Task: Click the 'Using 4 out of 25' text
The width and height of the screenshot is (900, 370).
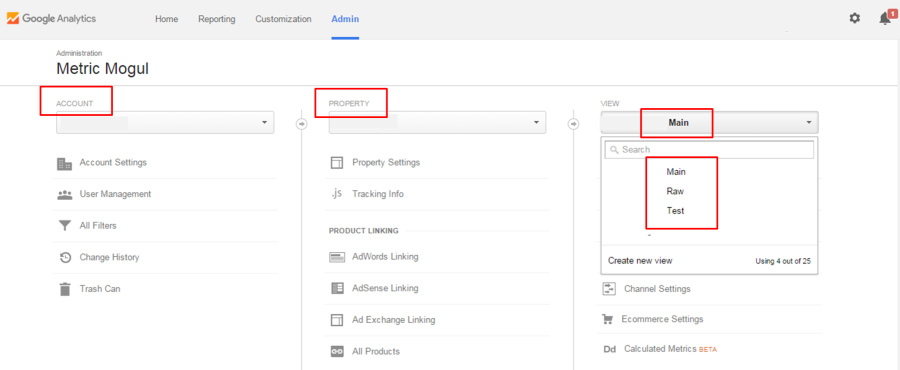Action: [x=783, y=261]
